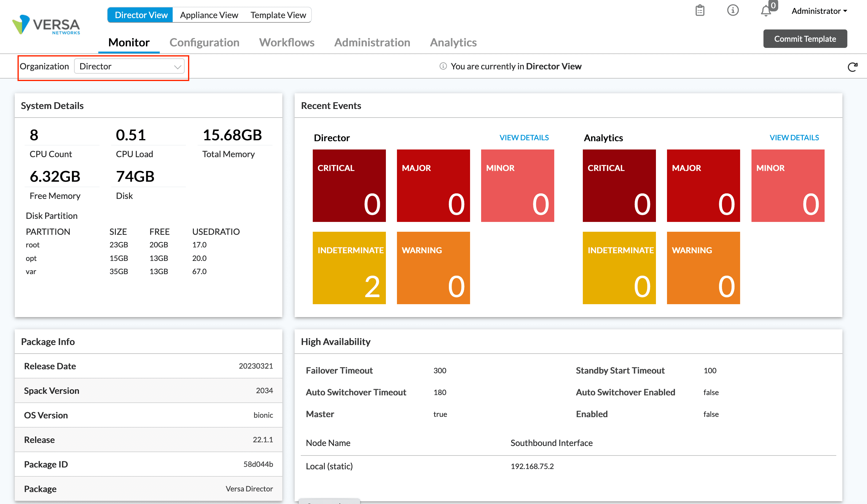867x504 pixels.
Task: Click the Failover Timeout value 300
Action: coord(440,370)
